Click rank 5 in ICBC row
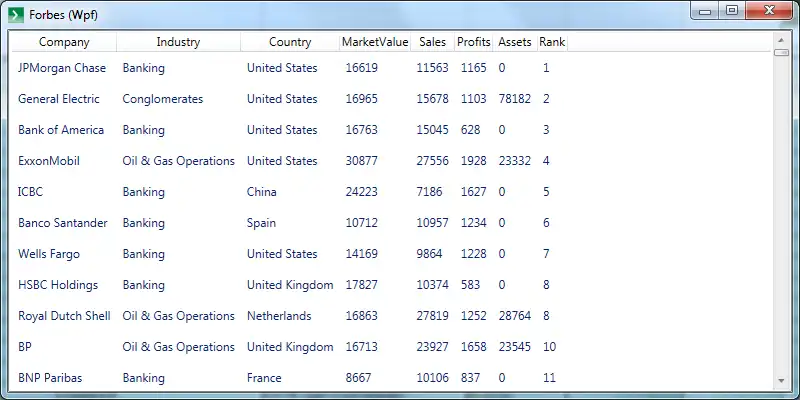 [x=546, y=192]
